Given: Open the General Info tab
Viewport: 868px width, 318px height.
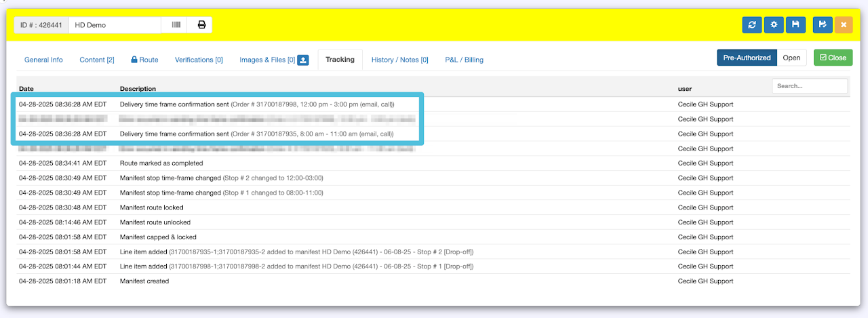Looking at the screenshot, I should click(43, 60).
